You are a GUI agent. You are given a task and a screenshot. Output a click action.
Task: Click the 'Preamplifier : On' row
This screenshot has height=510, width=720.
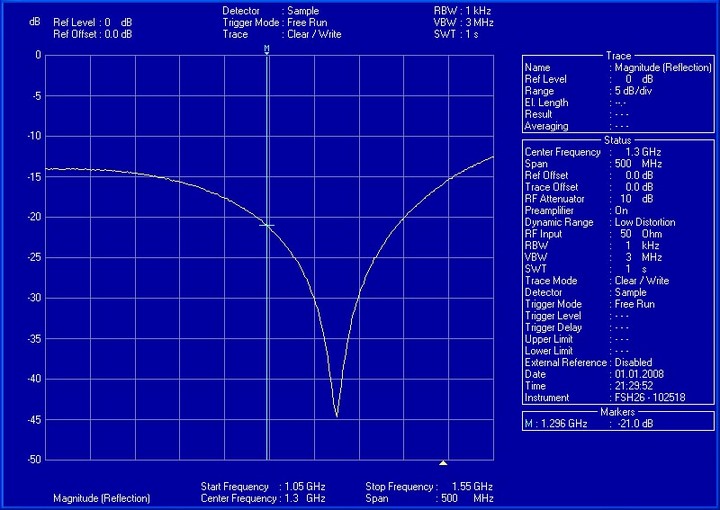point(576,211)
